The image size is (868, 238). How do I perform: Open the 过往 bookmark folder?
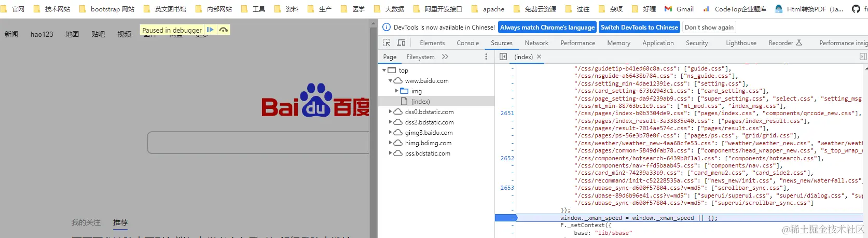577,9
